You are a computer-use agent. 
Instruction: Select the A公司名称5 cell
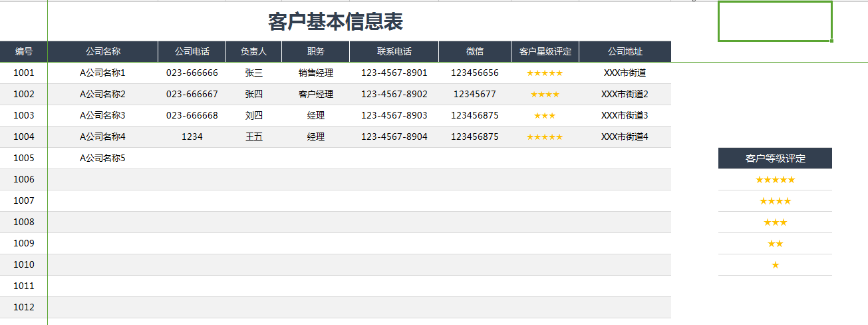[103, 159]
